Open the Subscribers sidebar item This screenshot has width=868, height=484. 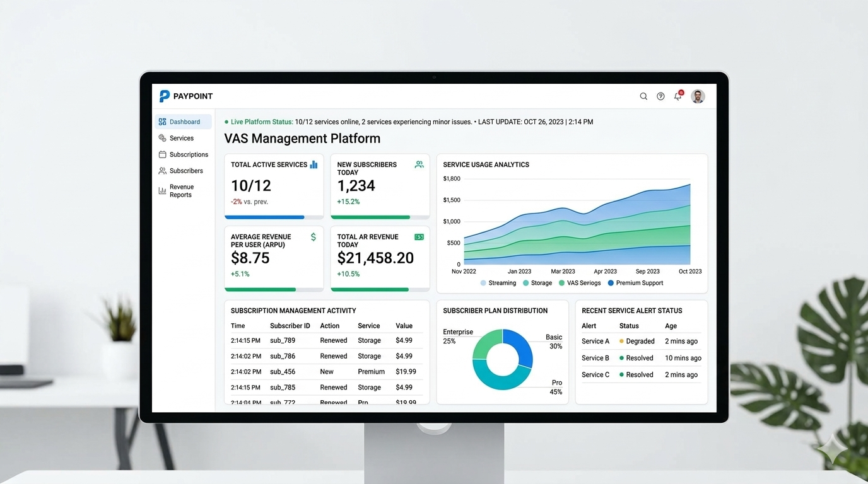185,171
